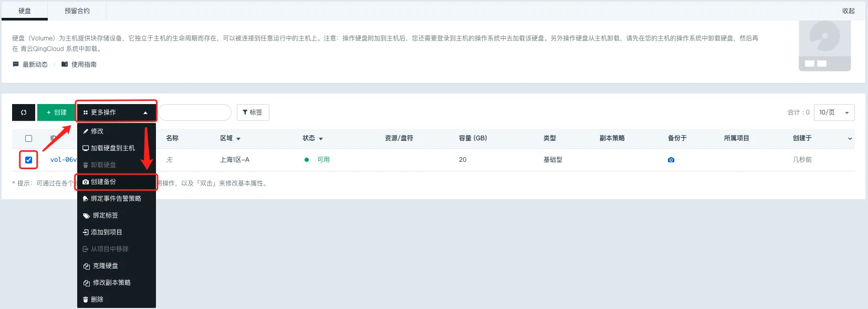
Task: Click the camera backup icon in volume row
Action: tap(671, 160)
